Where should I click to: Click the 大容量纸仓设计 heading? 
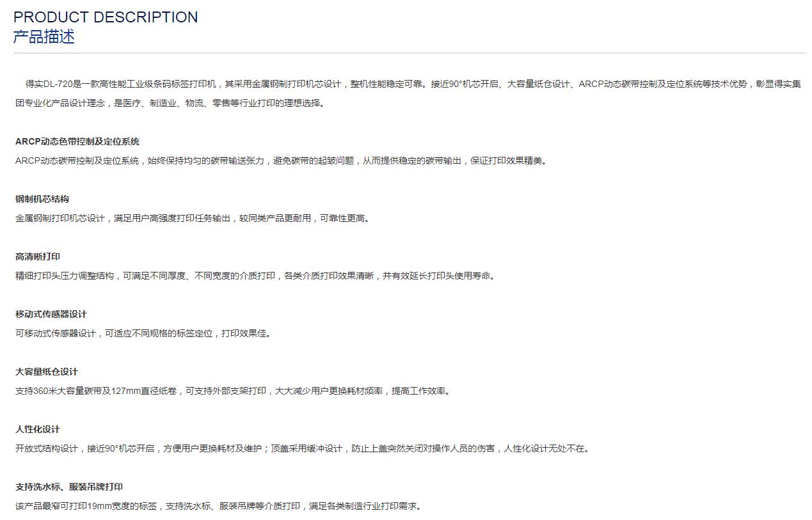coord(47,372)
